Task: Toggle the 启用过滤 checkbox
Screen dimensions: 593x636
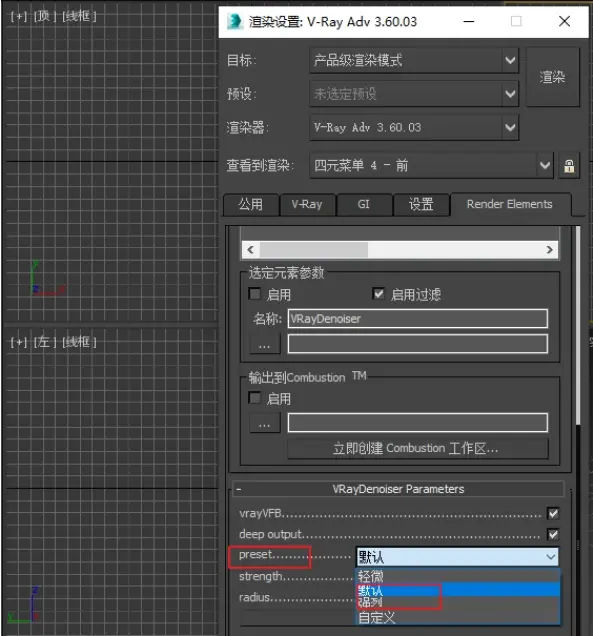Action: click(378, 294)
